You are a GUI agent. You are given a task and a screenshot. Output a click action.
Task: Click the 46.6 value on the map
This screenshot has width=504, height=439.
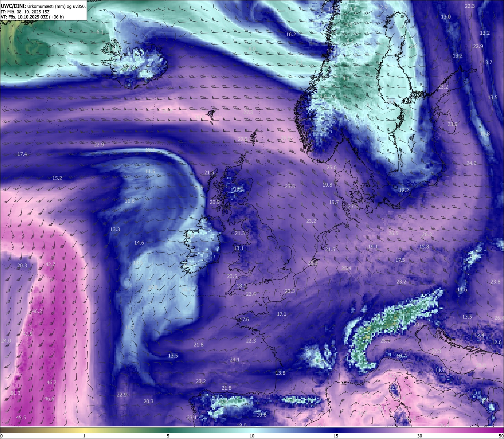[49, 398]
